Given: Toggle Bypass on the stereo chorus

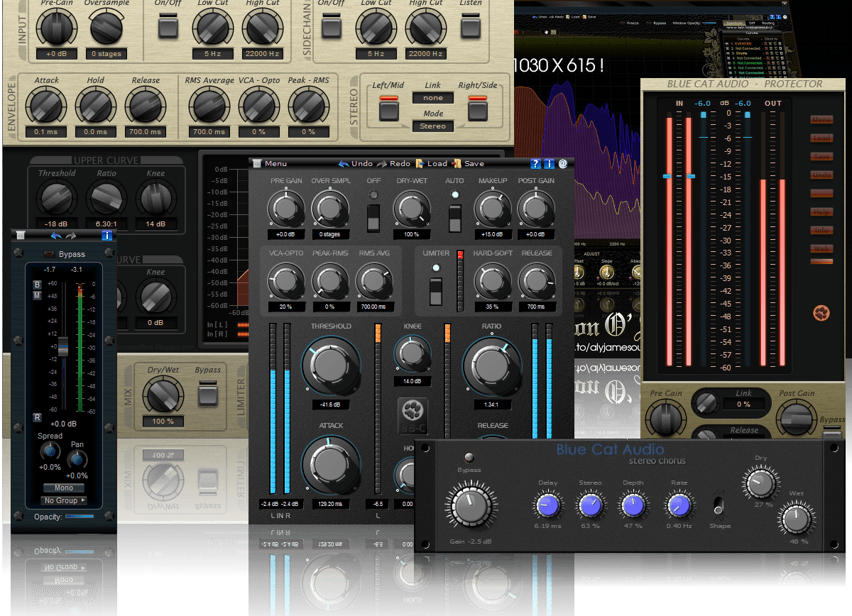Looking at the screenshot, I should point(469,458).
